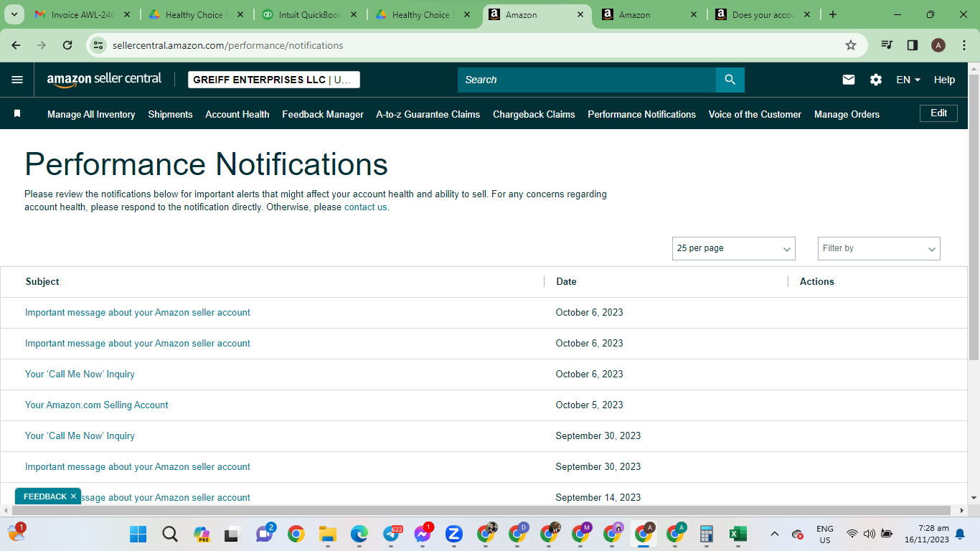Go back with the browser back arrow
The width and height of the screenshot is (980, 551).
coord(16,45)
